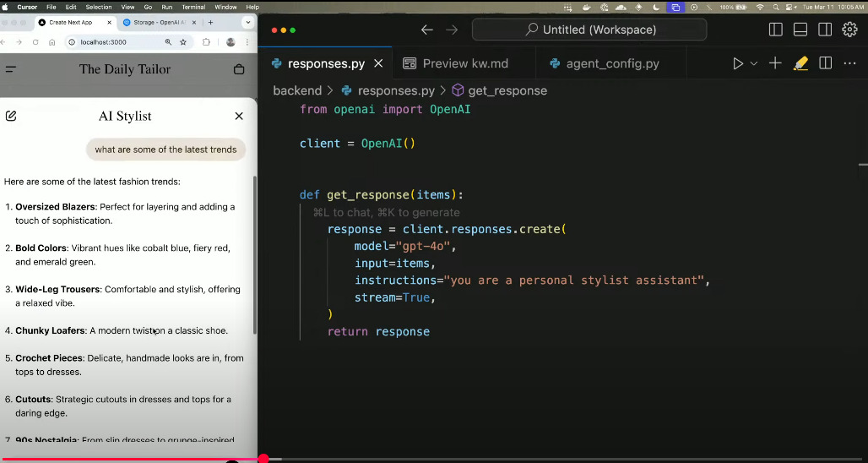Screen dimensions: 868x463
Task: Go forward in the browser
Action: (x=19, y=42)
